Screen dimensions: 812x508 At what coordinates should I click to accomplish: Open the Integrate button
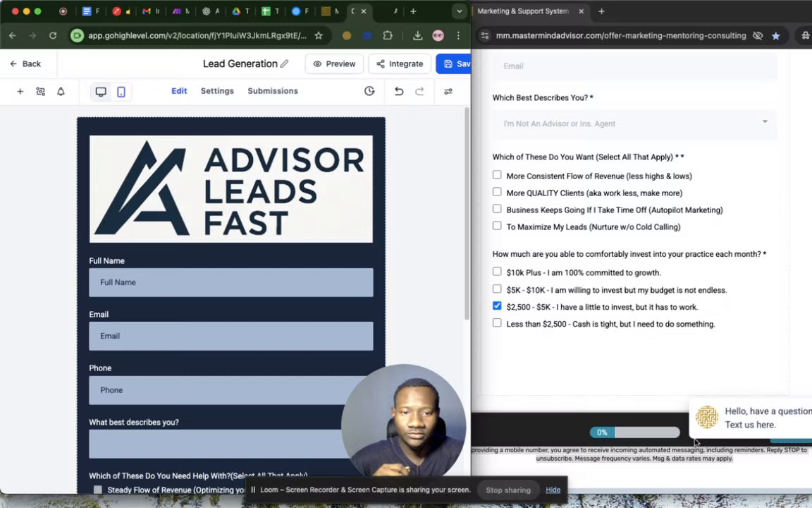(x=400, y=64)
